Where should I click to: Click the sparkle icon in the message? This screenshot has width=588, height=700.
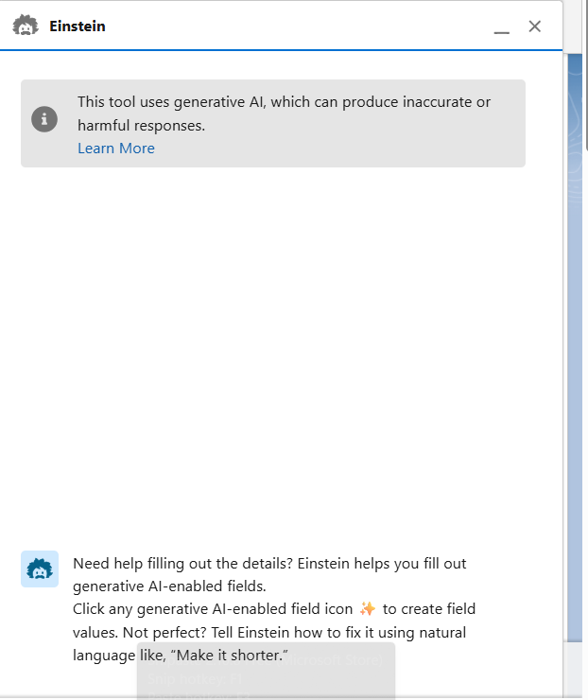point(368,608)
